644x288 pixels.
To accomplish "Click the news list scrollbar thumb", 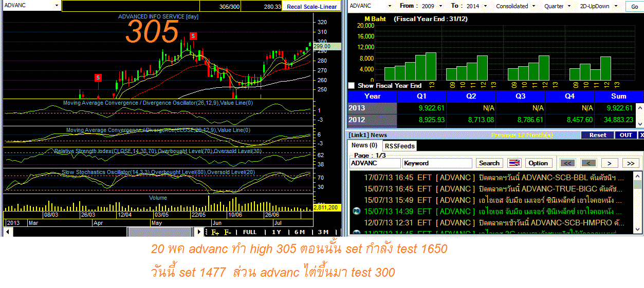I will tap(637, 185).
